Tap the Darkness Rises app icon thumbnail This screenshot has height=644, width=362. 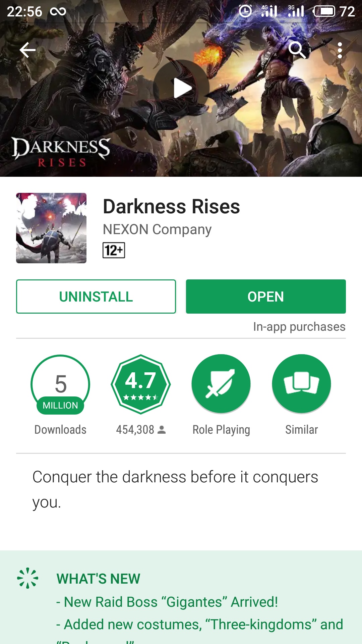(51, 228)
